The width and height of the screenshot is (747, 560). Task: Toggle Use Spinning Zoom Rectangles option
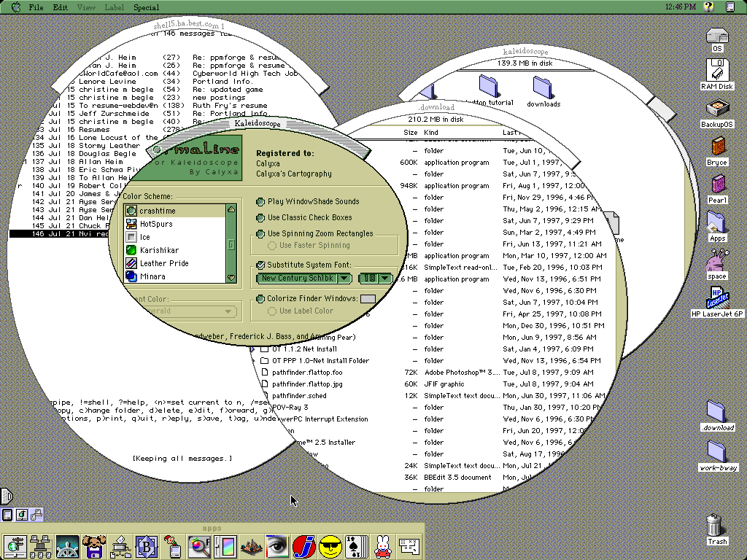(315, 234)
